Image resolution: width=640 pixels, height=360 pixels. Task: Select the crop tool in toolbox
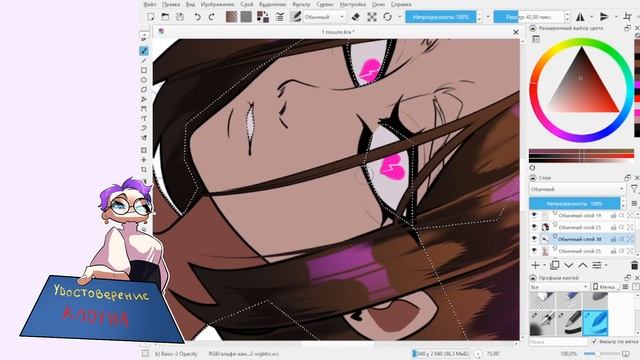click(144, 169)
